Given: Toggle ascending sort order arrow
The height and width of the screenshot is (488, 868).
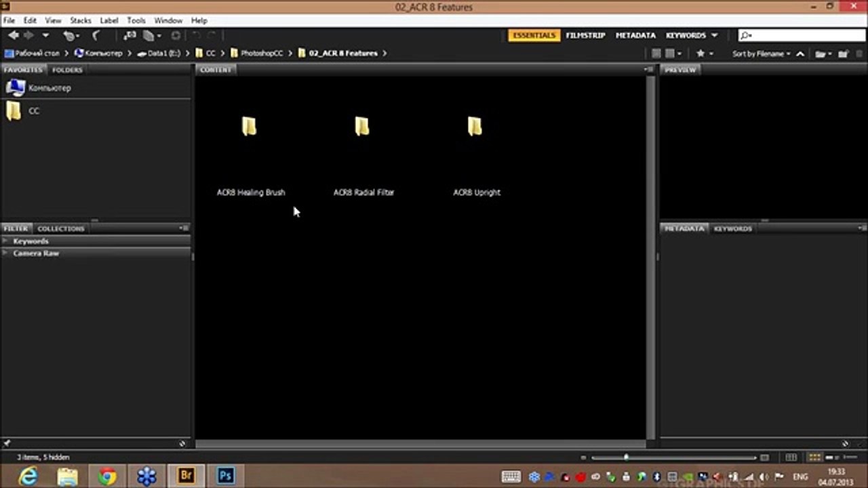Looking at the screenshot, I should (800, 54).
